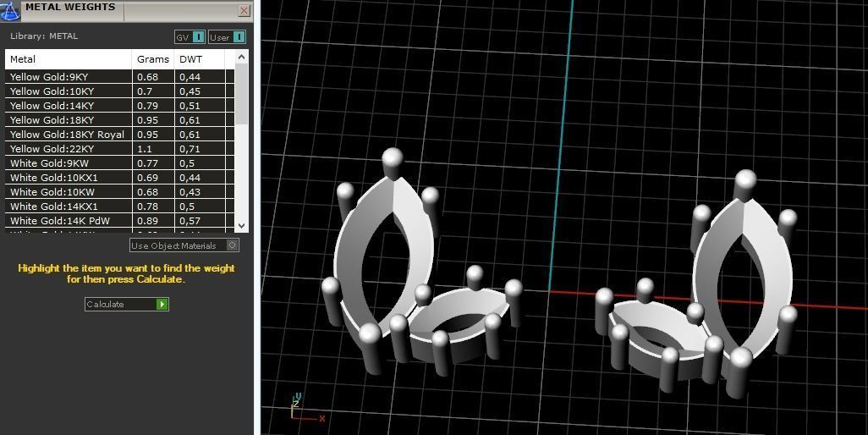
Task: Click the Grams column header
Action: (x=153, y=59)
